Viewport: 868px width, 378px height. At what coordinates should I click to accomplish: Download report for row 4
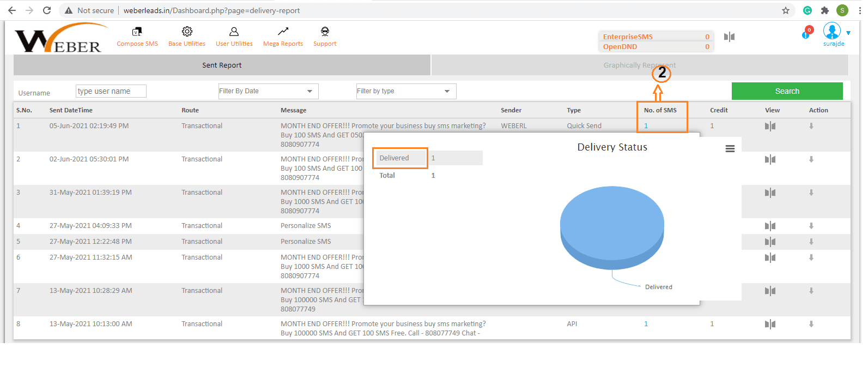point(811,226)
